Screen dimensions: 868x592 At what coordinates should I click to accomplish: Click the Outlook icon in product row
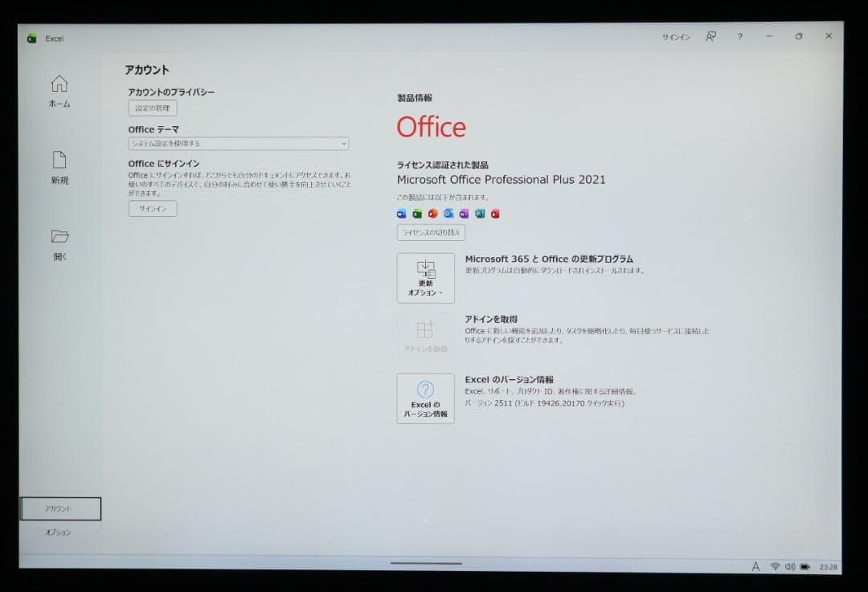tap(448, 214)
